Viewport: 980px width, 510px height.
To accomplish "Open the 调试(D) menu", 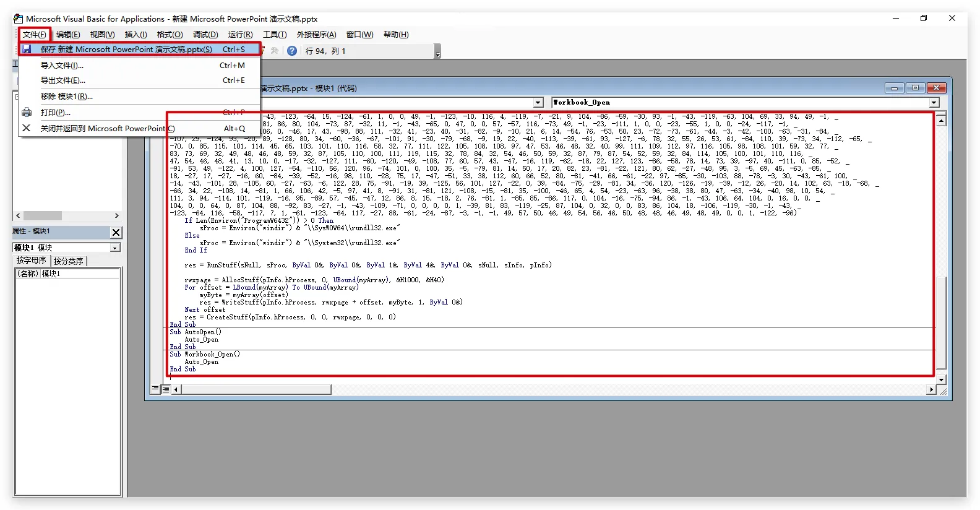I will tap(205, 35).
